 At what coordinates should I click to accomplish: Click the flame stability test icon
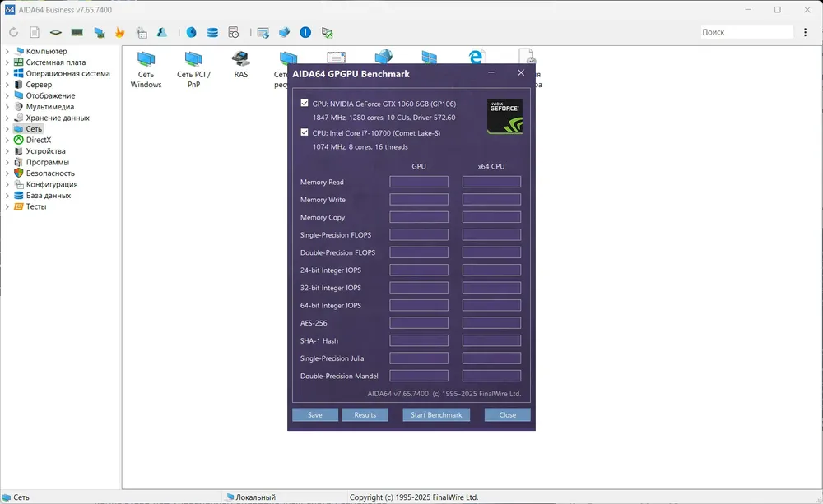pos(119,33)
